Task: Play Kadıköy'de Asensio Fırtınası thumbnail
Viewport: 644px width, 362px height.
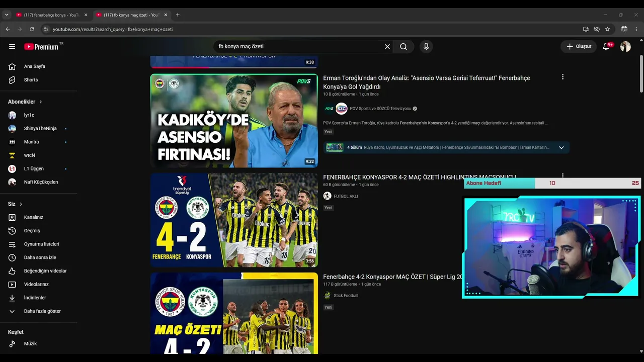Action: click(x=234, y=121)
